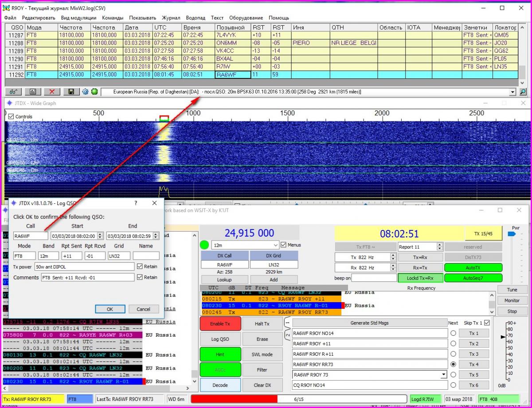
Task: Click the blue gear settings icon
Action: [85, 92]
